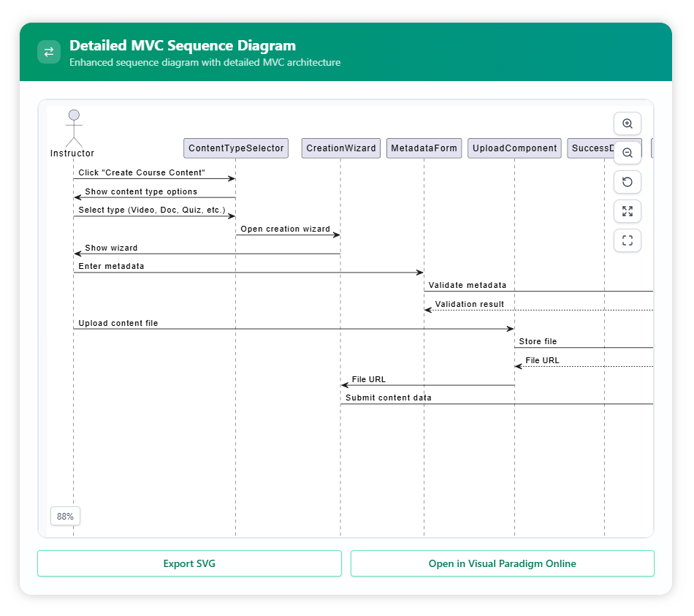Click the "Store file" message label
The height and width of the screenshot is (616, 694).
538,341
